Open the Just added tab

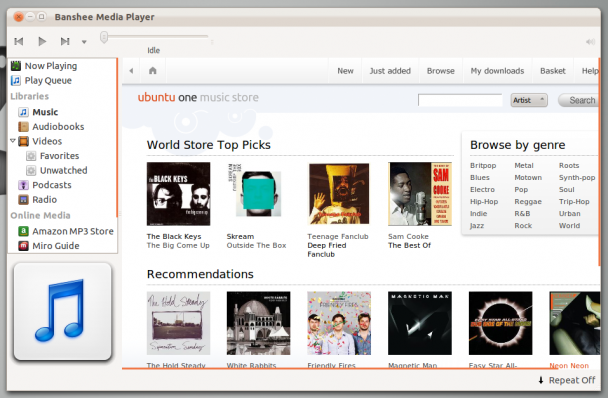coord(390,71)
